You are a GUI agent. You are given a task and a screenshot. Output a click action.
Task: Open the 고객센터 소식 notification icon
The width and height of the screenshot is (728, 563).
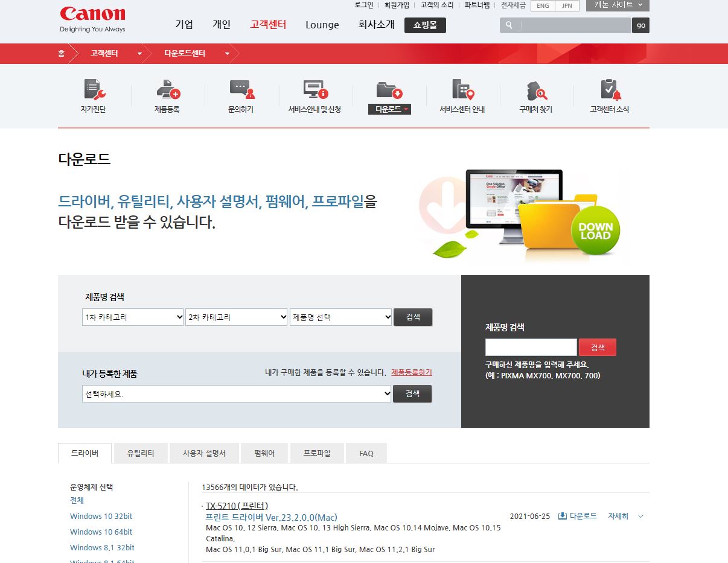(610, 90)
